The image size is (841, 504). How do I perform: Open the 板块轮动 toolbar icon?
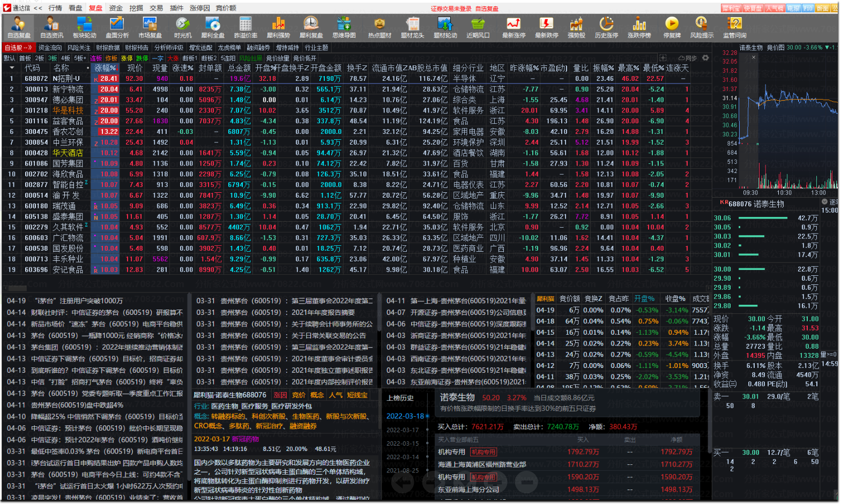84,27
